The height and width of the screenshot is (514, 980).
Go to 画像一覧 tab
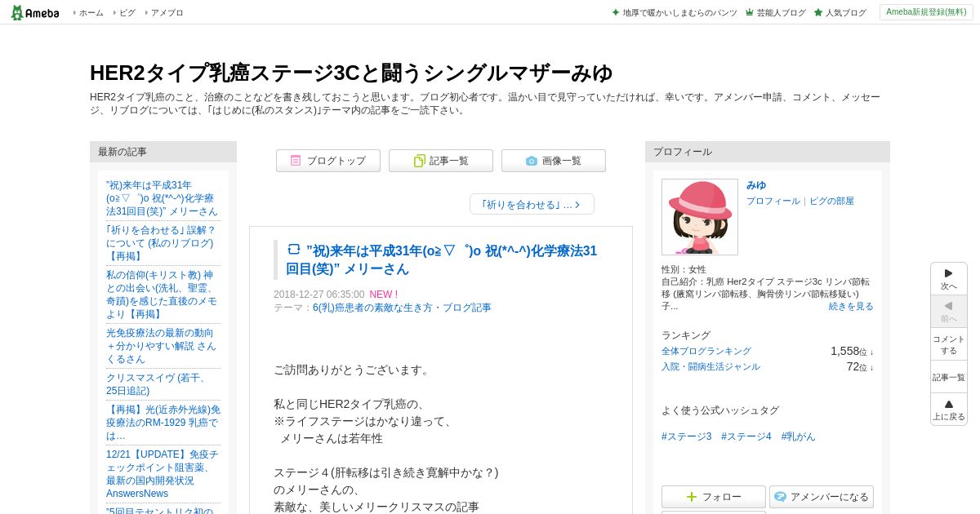[x=554, y=161]
